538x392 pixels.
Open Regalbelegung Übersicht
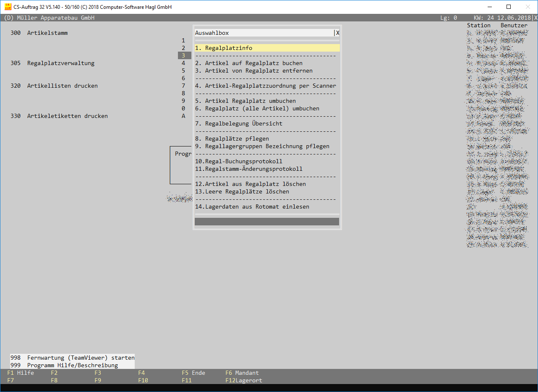pos(243,124)
